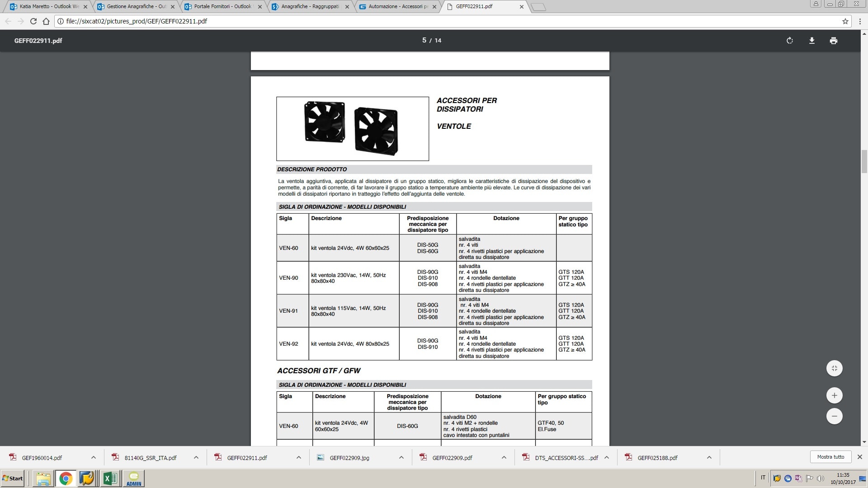
Task: Open Excel from the taskbar
Action: click(x=110, y=478)
